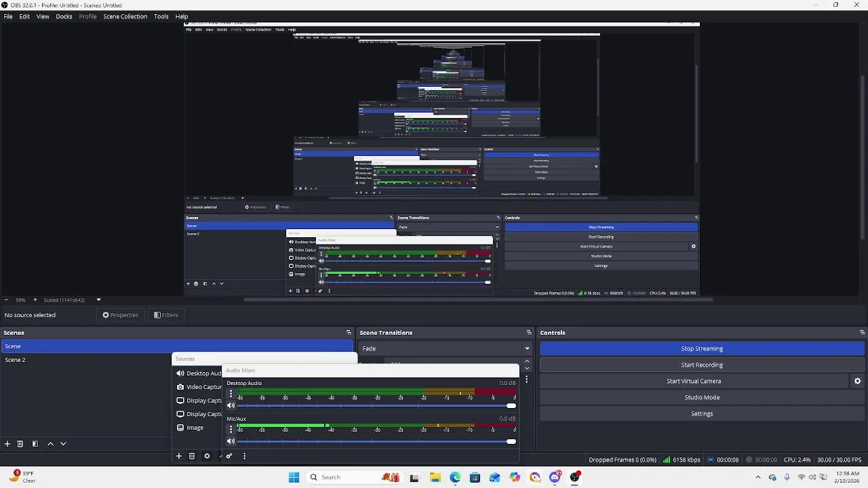This screenshot has height=488, width=868.
Task: Open the View menu
Action: click(x=43, y=16)
